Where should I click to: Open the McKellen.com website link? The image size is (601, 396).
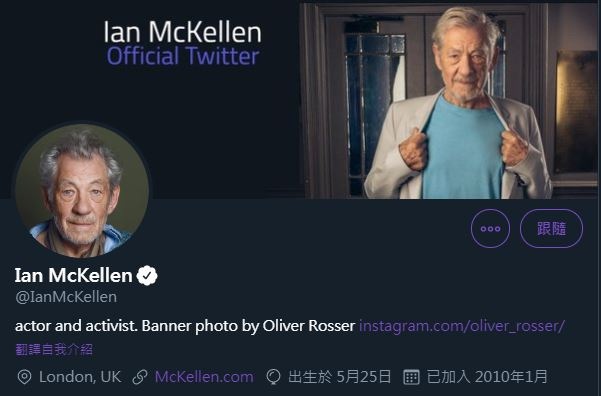(204, 377)
